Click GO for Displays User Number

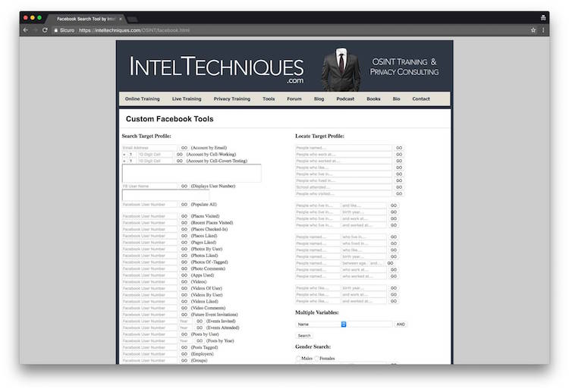[184, 186]
